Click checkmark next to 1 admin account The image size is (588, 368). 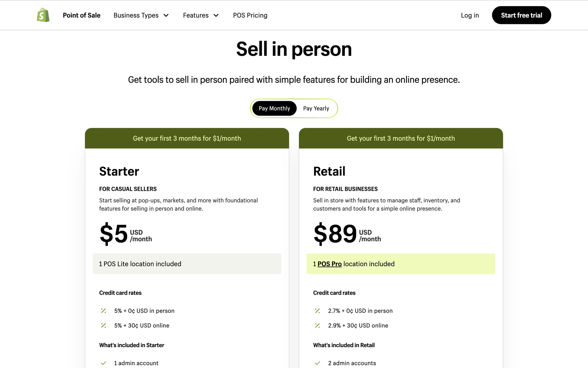tap(104, 363)
